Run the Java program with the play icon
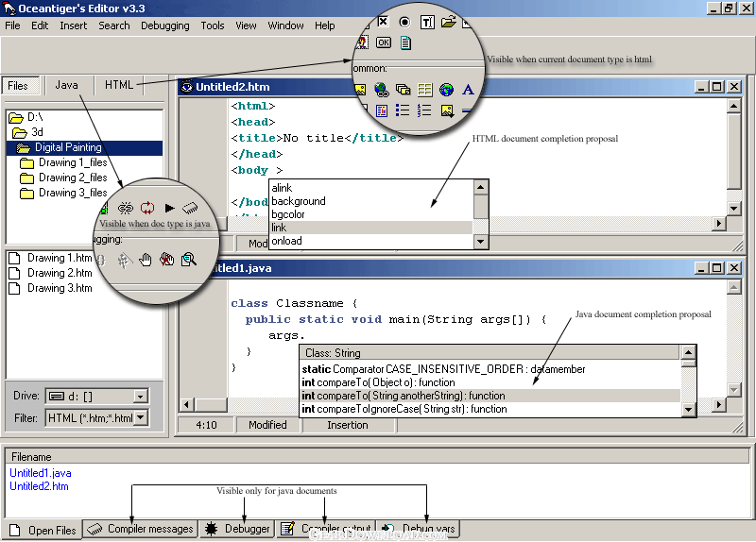This screenshot has width=756, height=542. pos(169,208)
